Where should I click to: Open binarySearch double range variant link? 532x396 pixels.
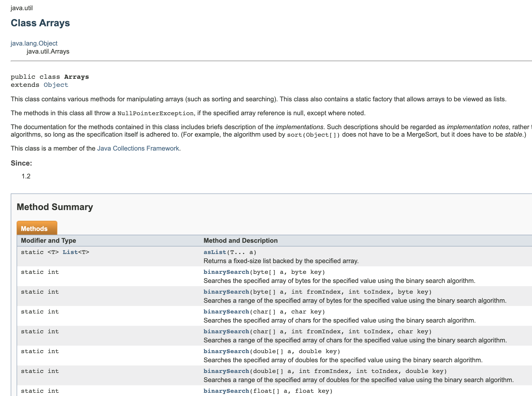226,371
